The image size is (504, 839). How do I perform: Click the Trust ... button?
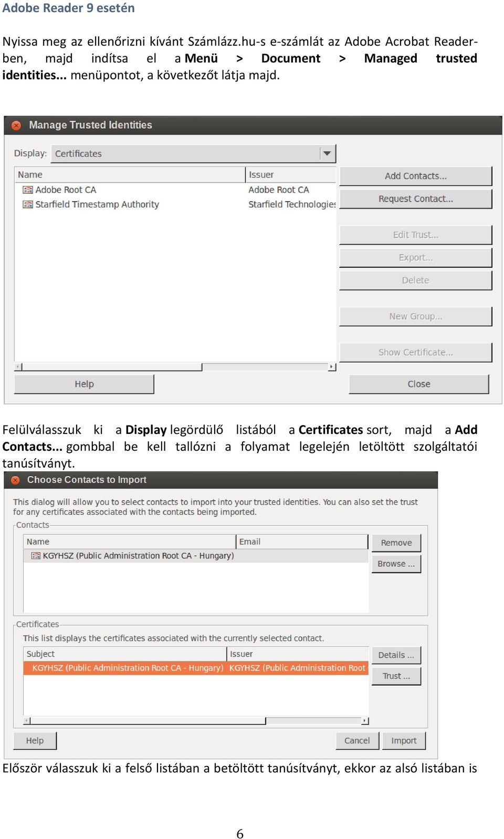pyautogui.click(x=396, y=676)
